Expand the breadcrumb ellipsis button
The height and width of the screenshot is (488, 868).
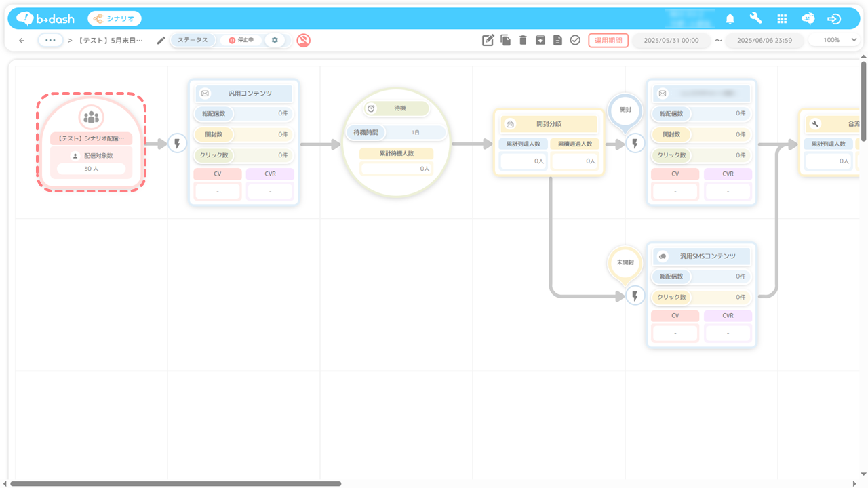(50, 40)
